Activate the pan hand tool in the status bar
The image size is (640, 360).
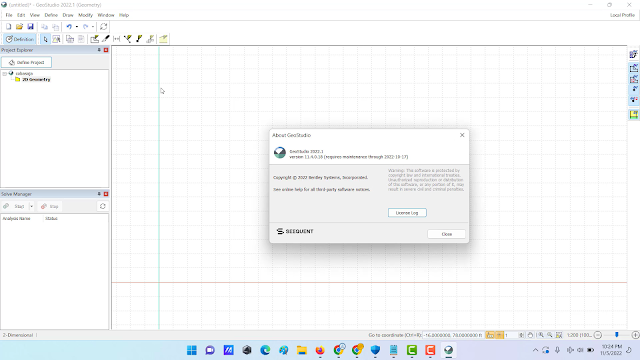pyautogui.click(x=530, y=335)
